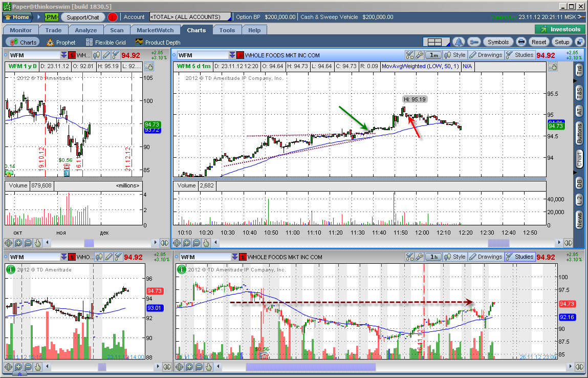The height and width of the screenshot is (378, 588).
Task: Toggle the L2 side panel button
Action: coord(579,200)
